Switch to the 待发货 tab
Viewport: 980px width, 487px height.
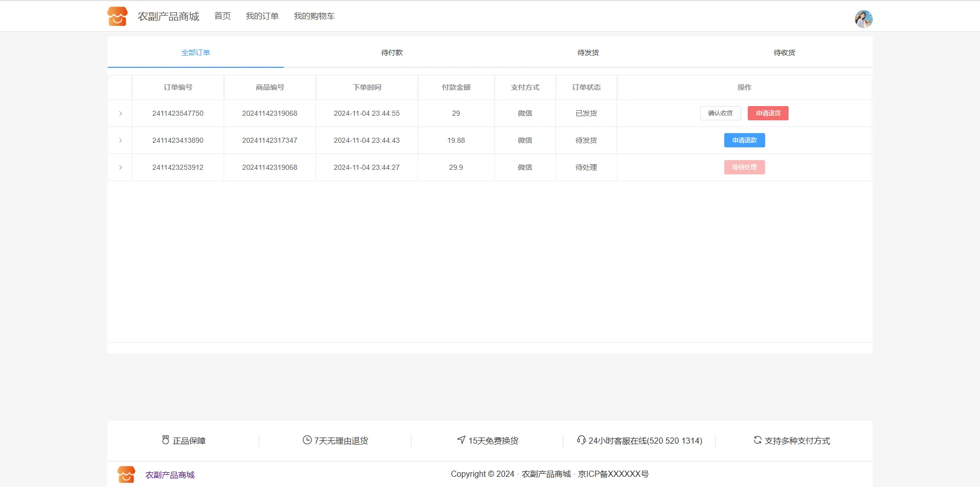587,53
